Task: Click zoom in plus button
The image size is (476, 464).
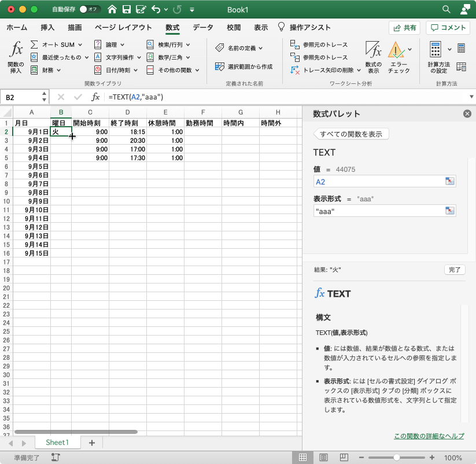Action: [432, 457]
